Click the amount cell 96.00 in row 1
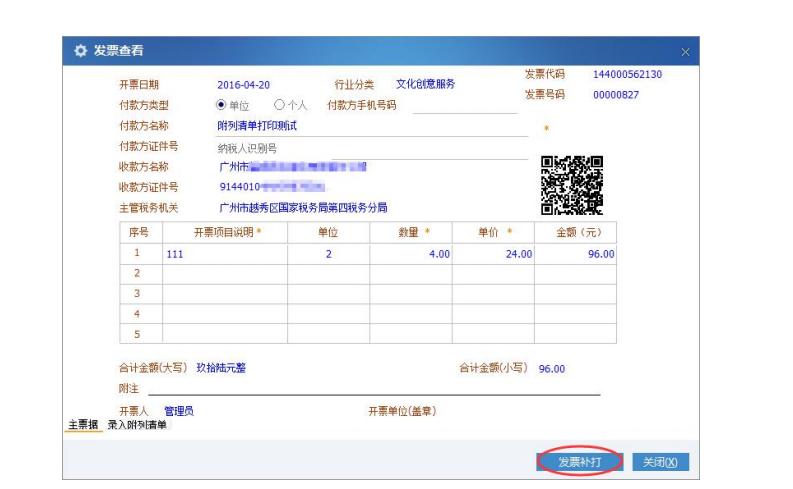The width and height of the screenshot is (793, 489). click(x=575, y=254)
